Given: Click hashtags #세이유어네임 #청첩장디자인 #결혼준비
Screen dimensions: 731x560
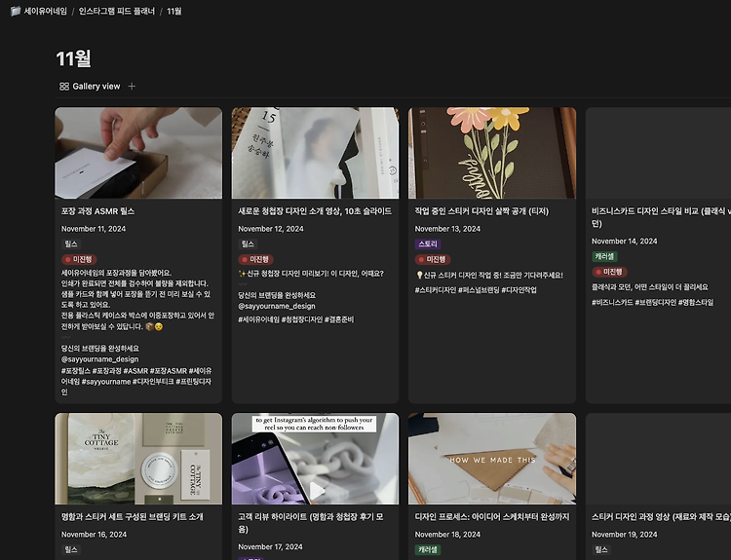Looking at the screenshot, I should (x=295, y=319).
